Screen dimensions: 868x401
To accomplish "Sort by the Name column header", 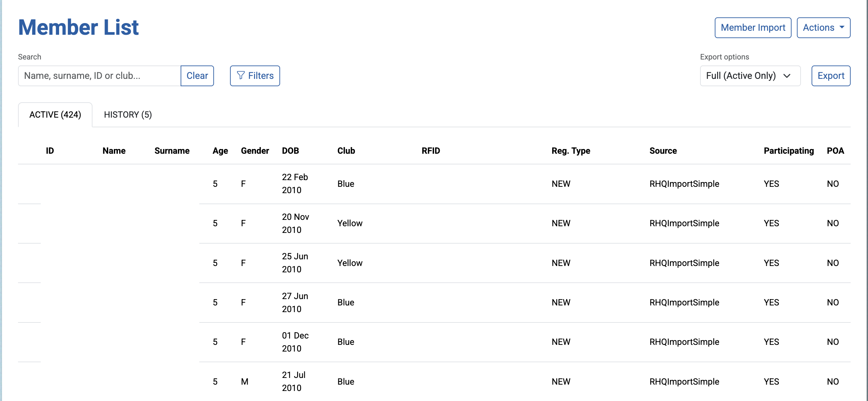I will [x=114, y=151].
